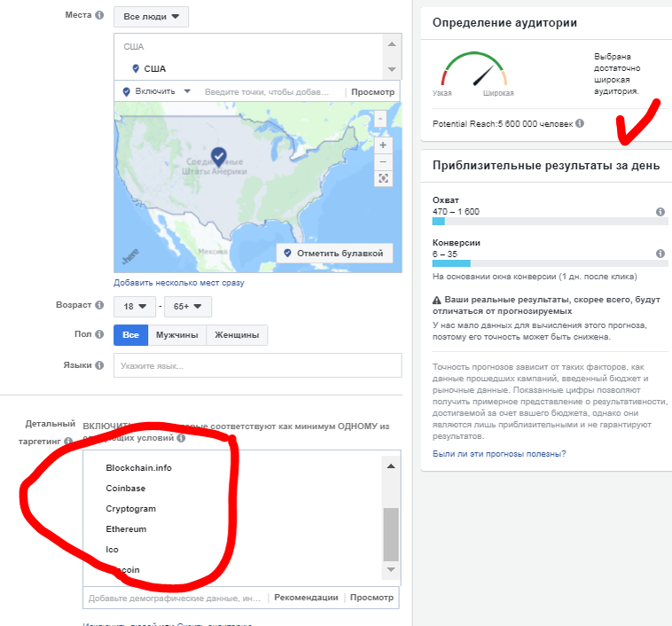The image size is (672, 626).
Task: Select Ico interest
Action: [x=112, y=550]
